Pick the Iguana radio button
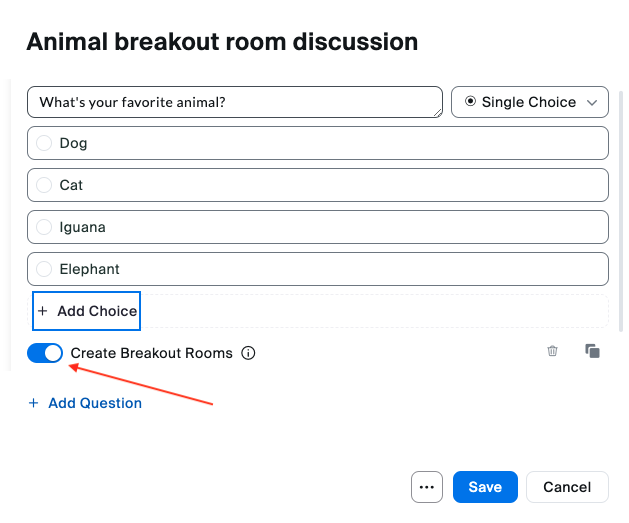Screen dimensions: 629x523 pyautogui.click(x=44, y=227)
